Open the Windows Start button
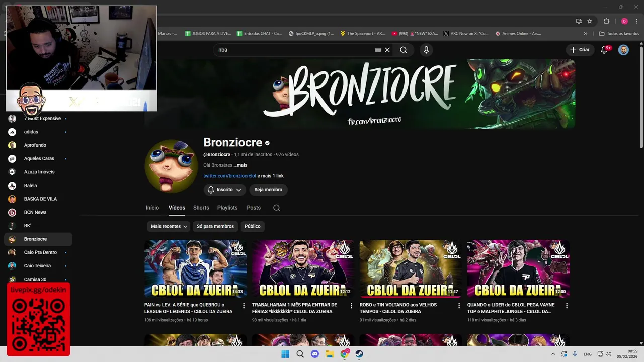Screen dimensions: 644x362 coord(285,354)
